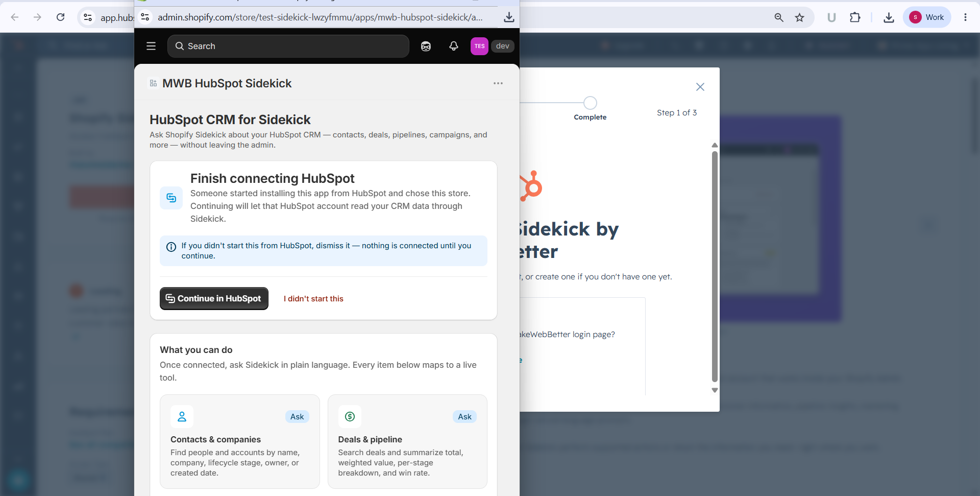Click the I didn't start this link
The height and width of the screenshot is (496, 980).
(313, 299)
